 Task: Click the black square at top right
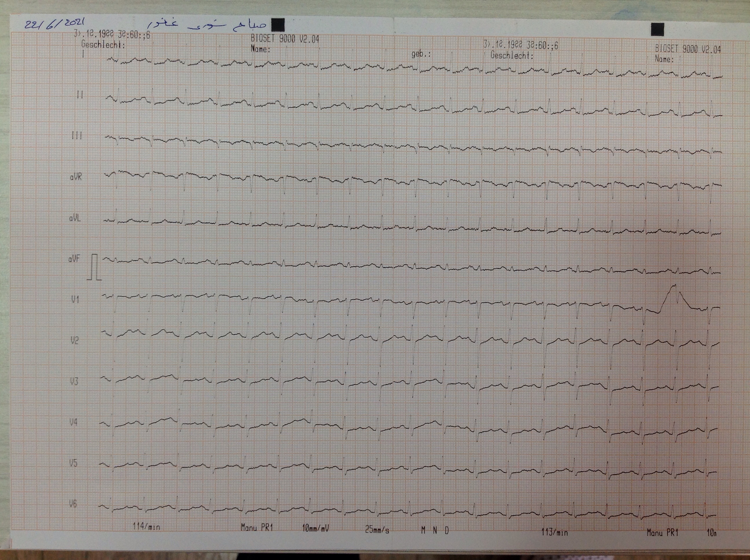coord(657,30)
